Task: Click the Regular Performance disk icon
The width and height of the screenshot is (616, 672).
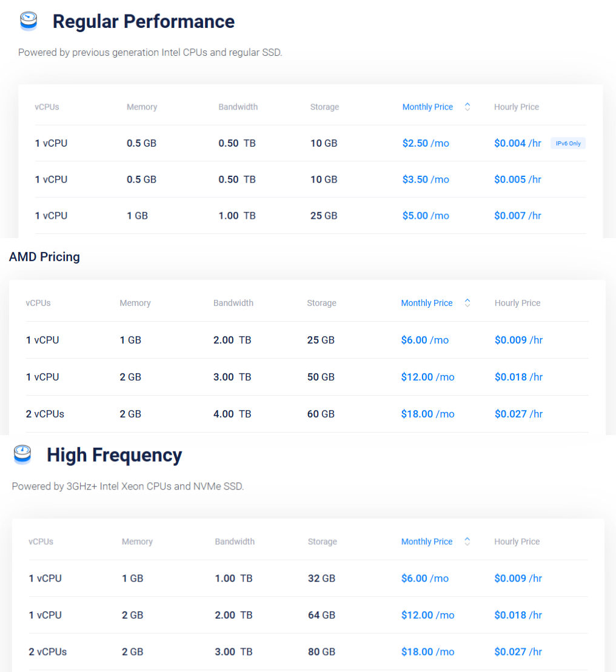Action: (x=28, y=21)
